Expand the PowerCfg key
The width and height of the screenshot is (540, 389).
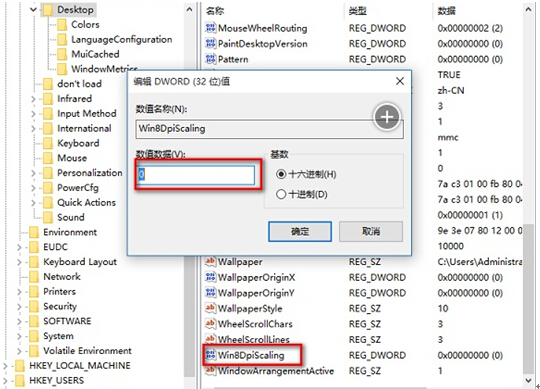(33, 188)
